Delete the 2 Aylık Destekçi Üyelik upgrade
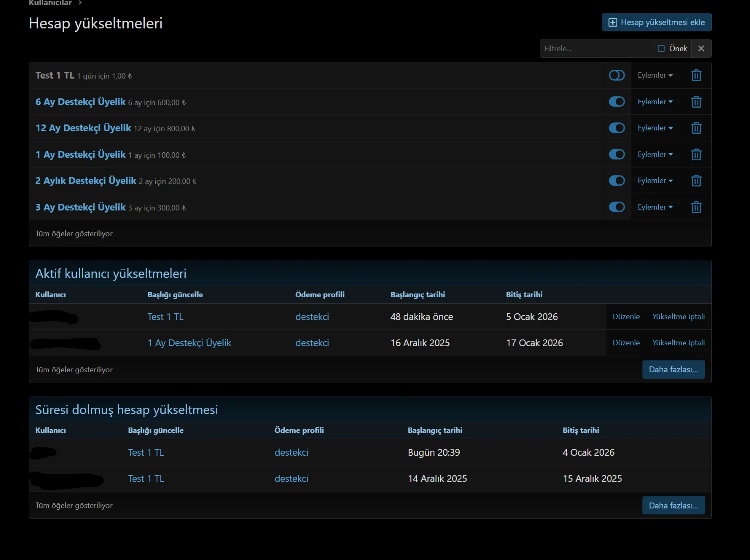The width and height of the screenshot is (750, 560). tap(696, 181)
